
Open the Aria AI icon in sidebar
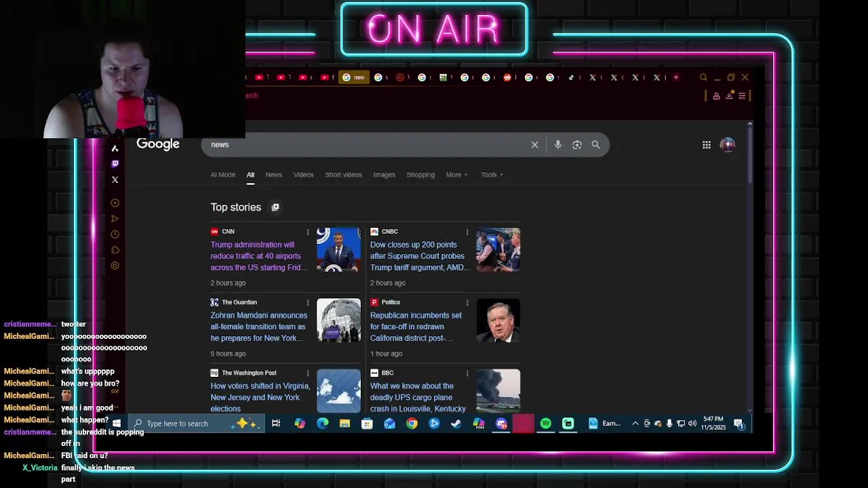[115, 148]
